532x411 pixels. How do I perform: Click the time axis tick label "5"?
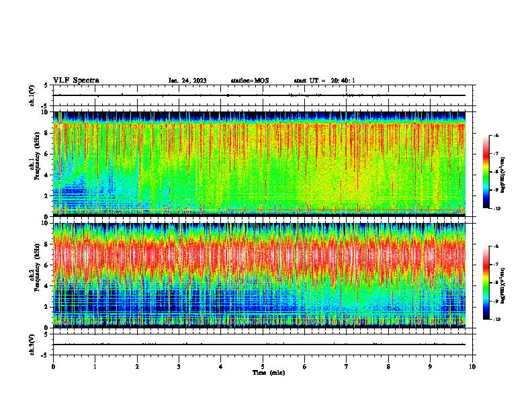click(x=263, y=367)
